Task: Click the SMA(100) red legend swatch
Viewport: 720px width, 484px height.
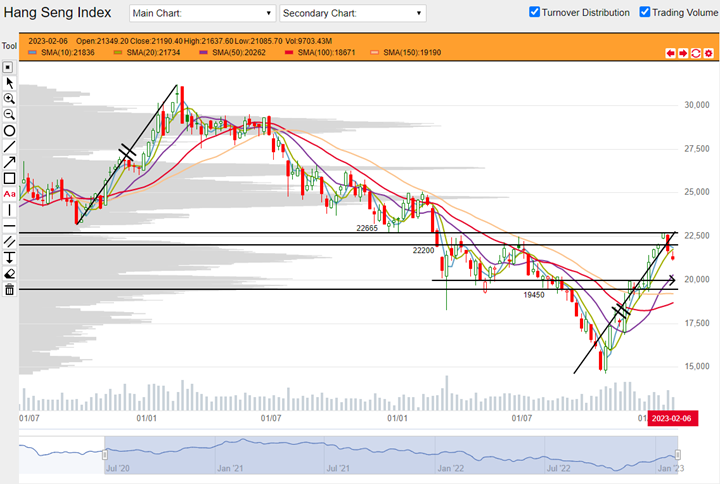Action: click(289, 52)
